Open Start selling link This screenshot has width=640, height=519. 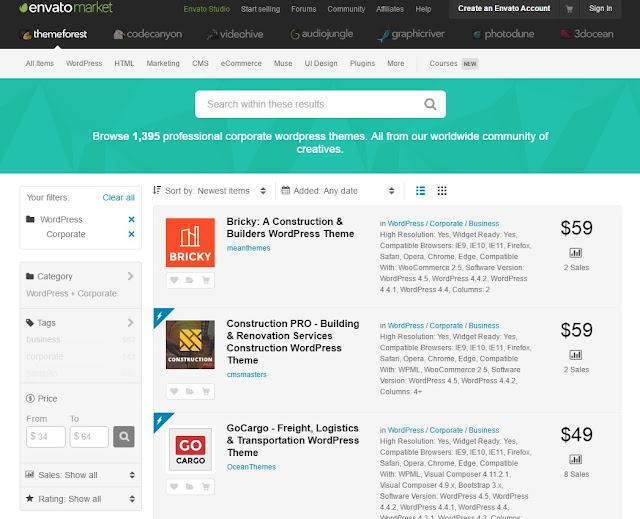260,9
